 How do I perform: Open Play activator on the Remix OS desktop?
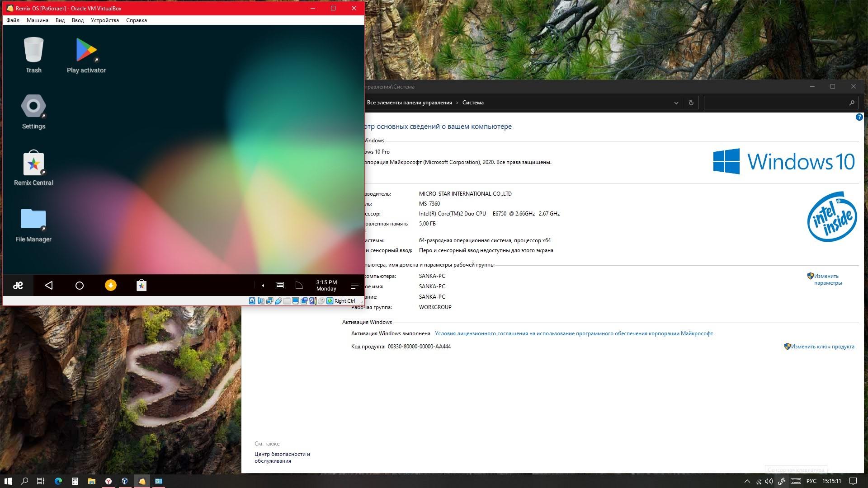coord(86,50)
